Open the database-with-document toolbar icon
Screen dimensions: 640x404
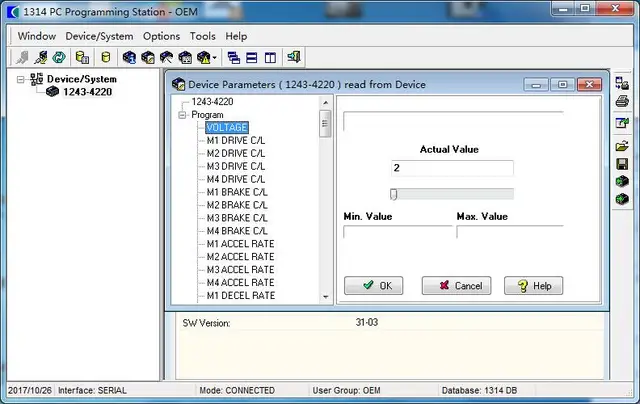pyautogui.click(x=82, y=58)
